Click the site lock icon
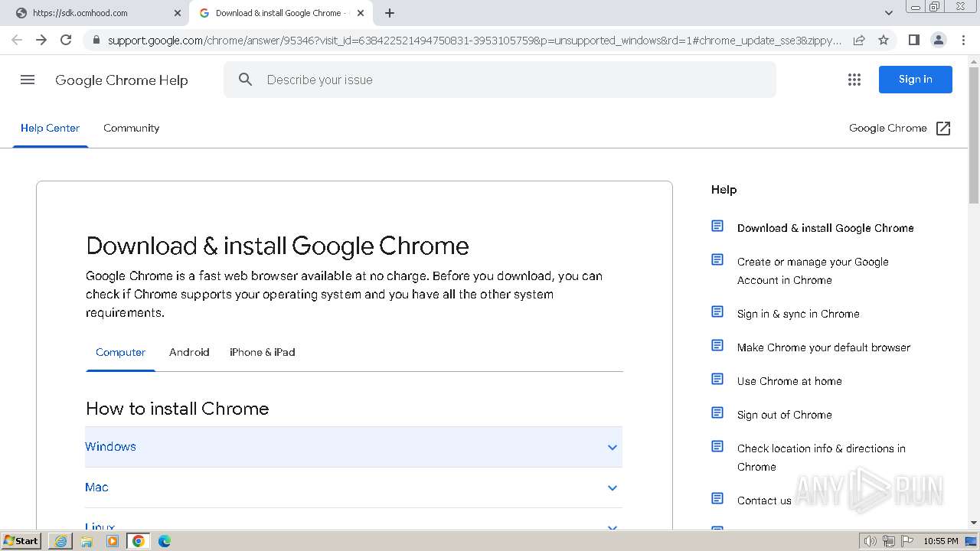The image size is (980, 551). (x=96, y=40)
